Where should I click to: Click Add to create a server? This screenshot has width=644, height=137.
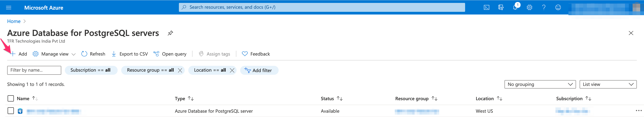(19, 54)
